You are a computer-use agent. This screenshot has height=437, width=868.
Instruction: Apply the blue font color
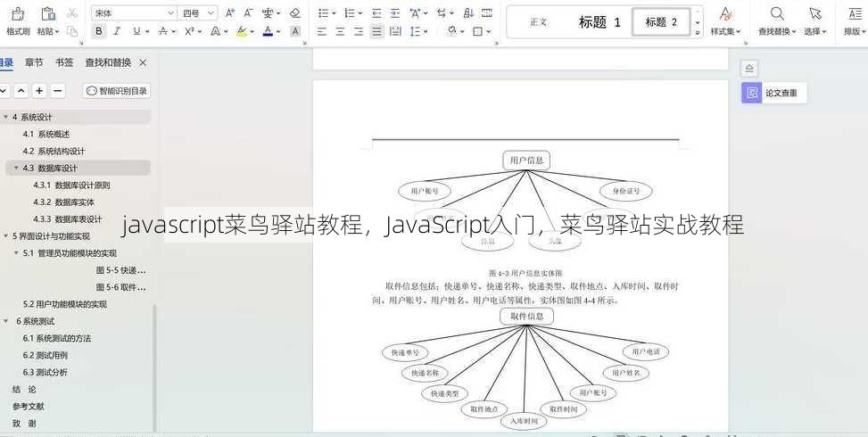tap(268, 31)
